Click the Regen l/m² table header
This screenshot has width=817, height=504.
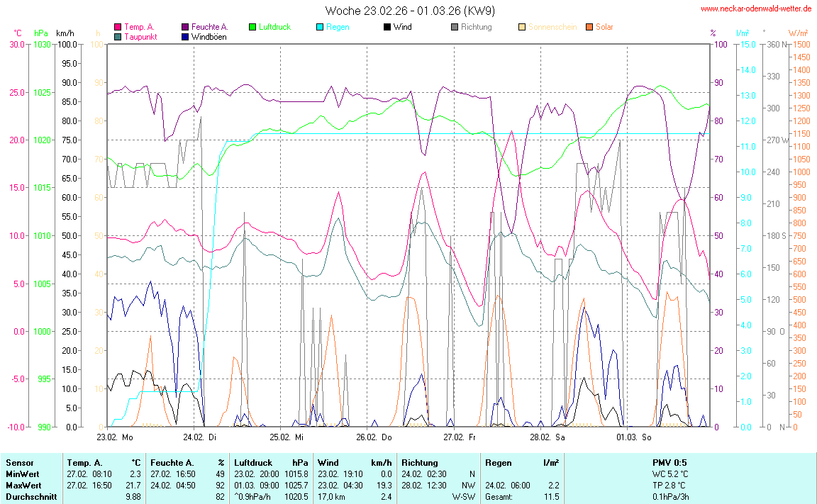(x=521, y=462)
